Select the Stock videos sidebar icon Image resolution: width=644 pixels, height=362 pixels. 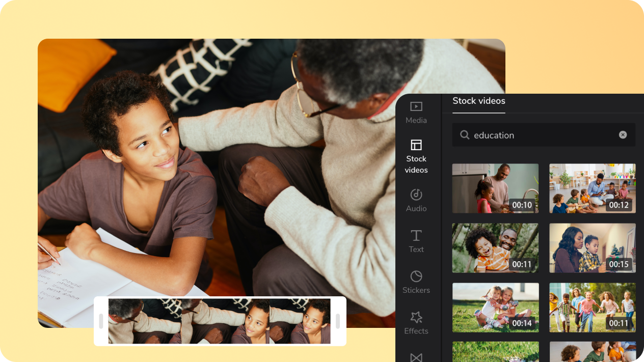pyautogui.click(x=416, y=145)
